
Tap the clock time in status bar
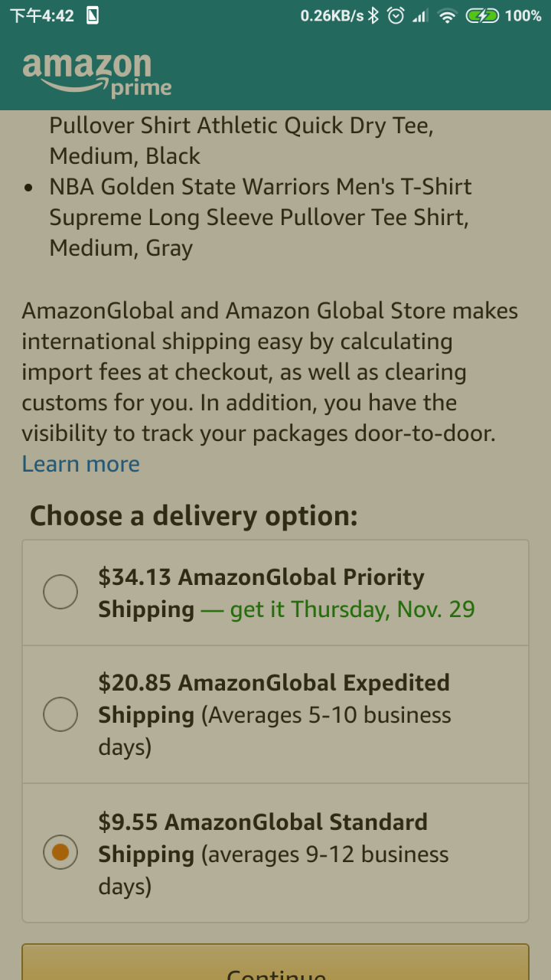click(x=41, y=15)
